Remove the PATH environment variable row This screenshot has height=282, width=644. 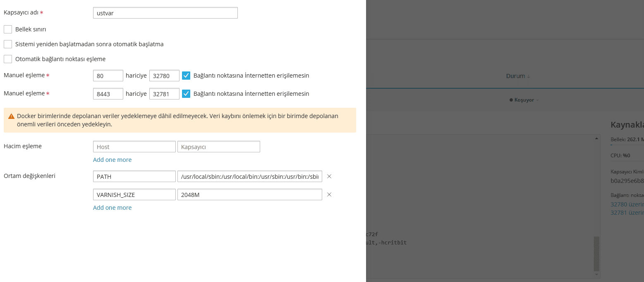point(329,177)
